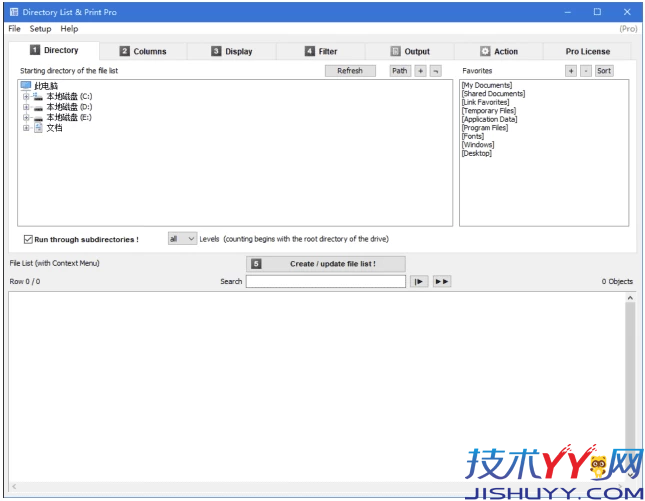Screen dimensions: 645x501
Task: Open the Pro License tab
Action: (587, 51)
